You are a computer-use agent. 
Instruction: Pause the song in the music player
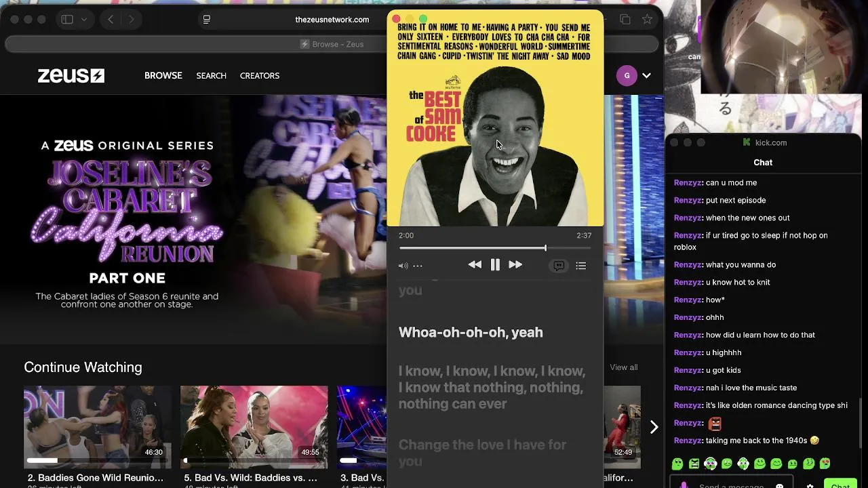[x=495, y=265]
